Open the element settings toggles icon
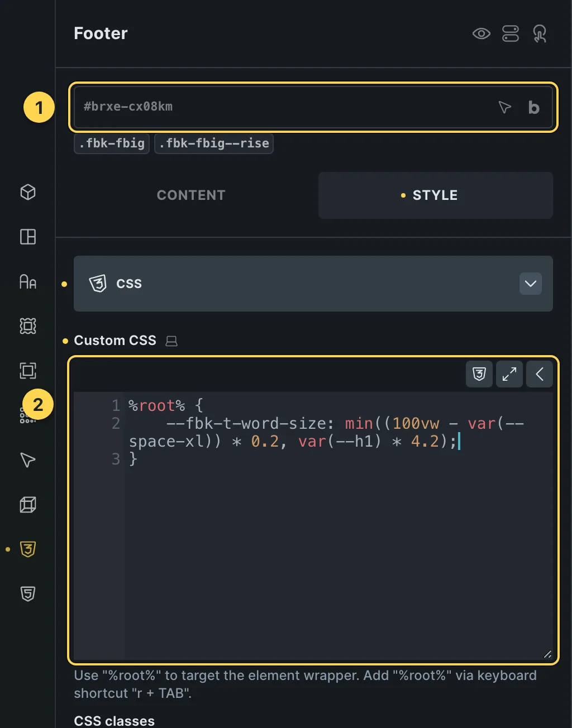 click(510, 33)
